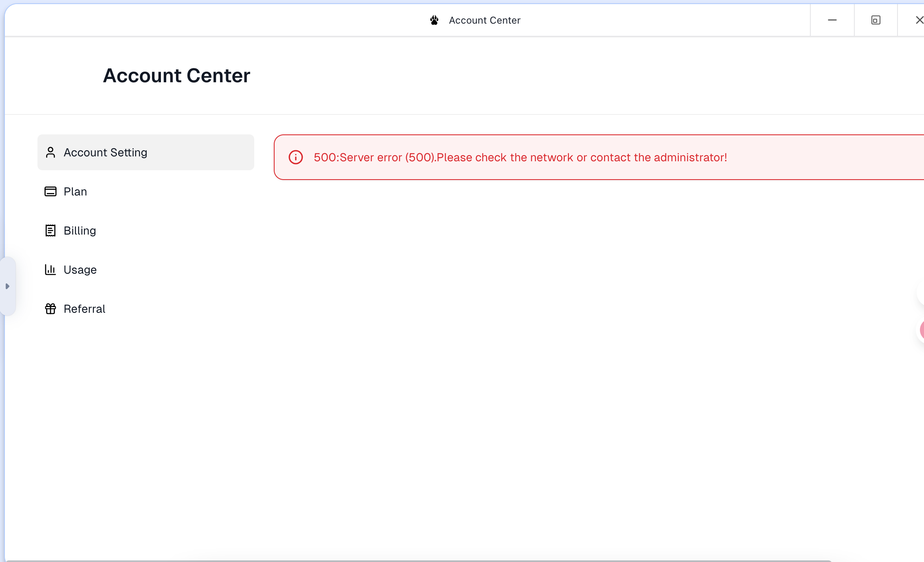Image resolution: width=924 pixels, height=562 pixels.
Task: Click the gift icon beside Referral
Action: pos(51,309)
